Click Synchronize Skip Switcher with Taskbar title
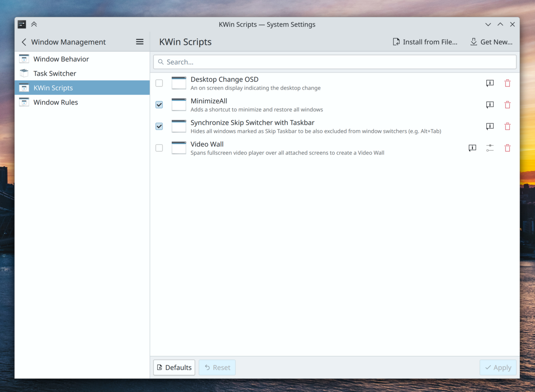The height and width of the screenshot is (392, 535). 252,122
